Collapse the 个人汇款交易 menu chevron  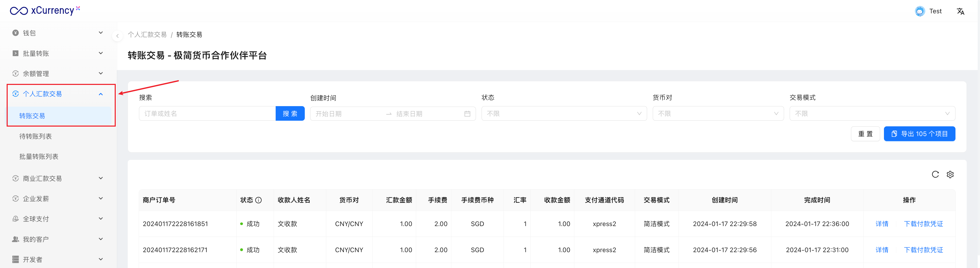click(101, 94)
